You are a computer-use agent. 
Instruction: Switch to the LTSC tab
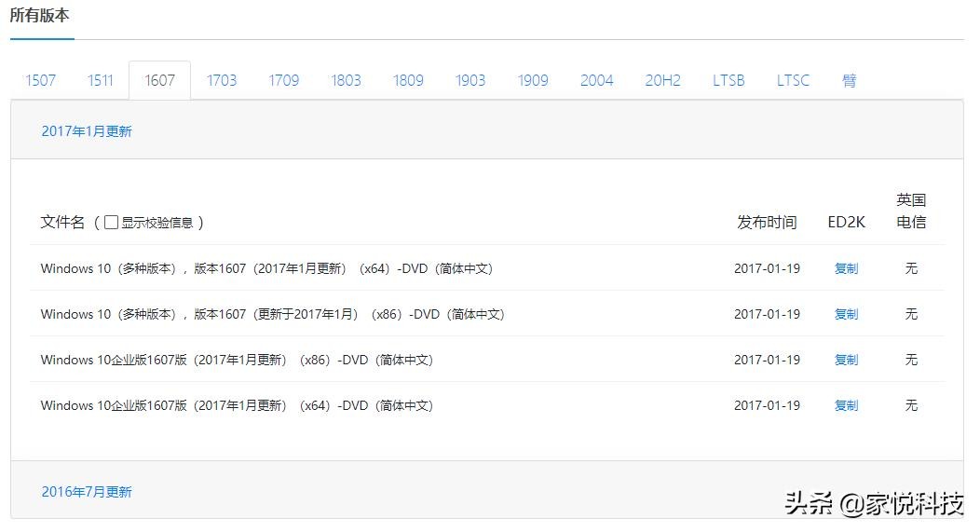(x=793, y=80)
